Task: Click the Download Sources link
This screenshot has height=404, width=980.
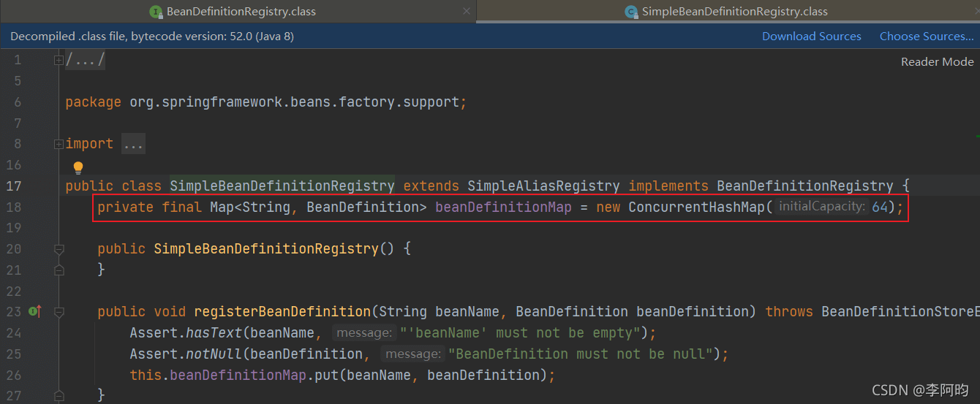Action: tap(812, 37)
